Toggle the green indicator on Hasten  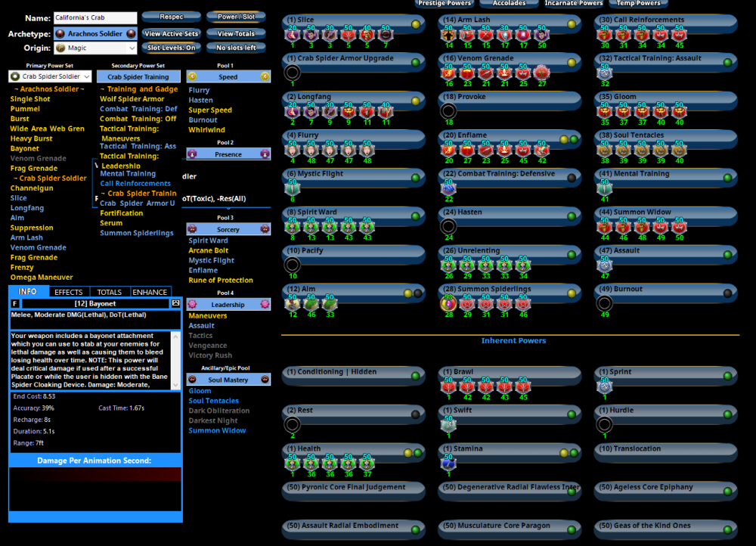(571, 216)
